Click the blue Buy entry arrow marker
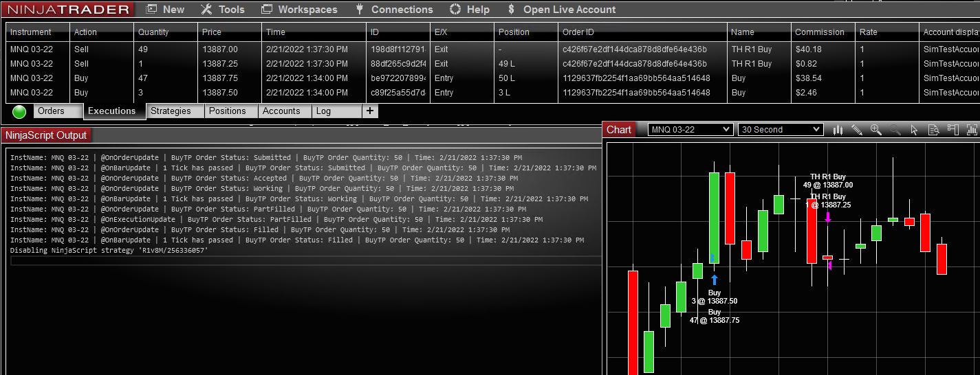The width and height of the screenshot is (980, 375). [715, 280]
